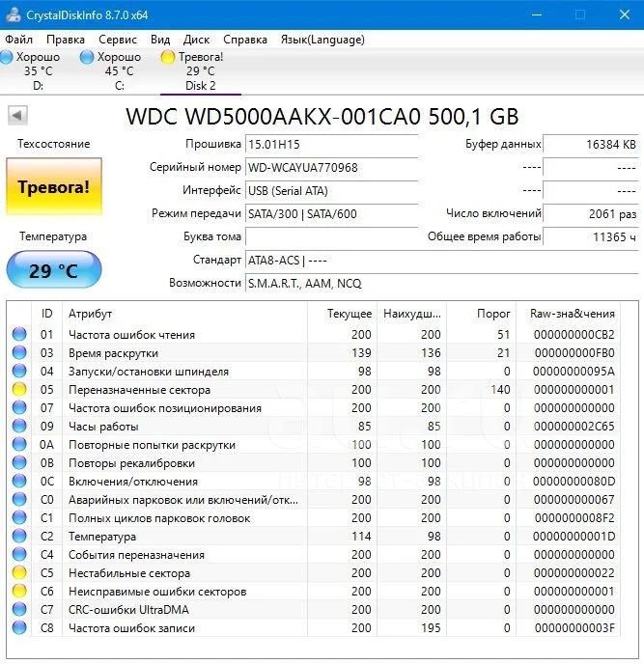The image size is (644, 664).
Task: Open the Диск menu
Action: [196, 40]
